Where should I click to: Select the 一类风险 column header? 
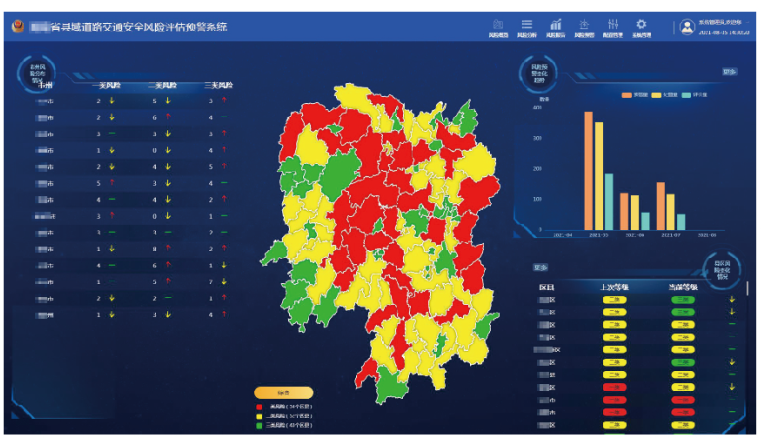pyautogui.click(x=107, y=85)
